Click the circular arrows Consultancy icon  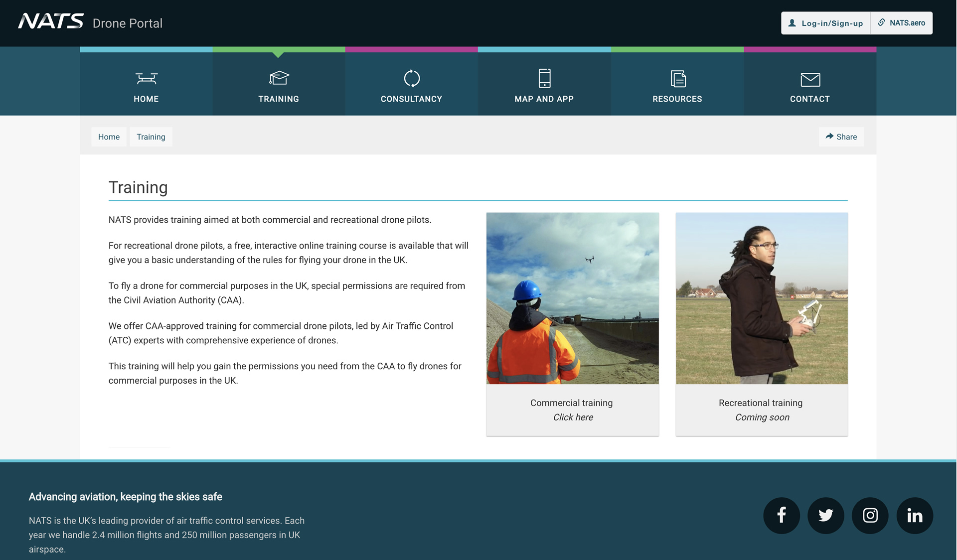coord(412,78)
